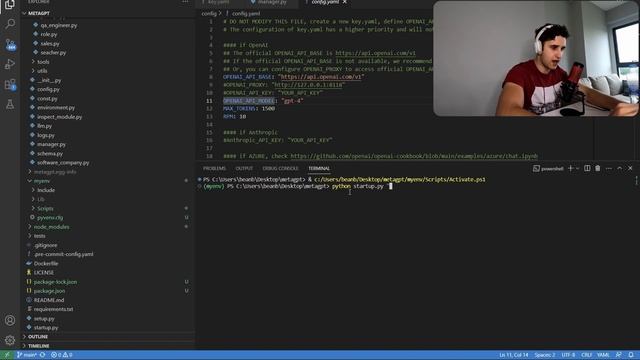
Task: Click the powershell terminal profile label
Action: pyautogui.click(x=548, y=169)
